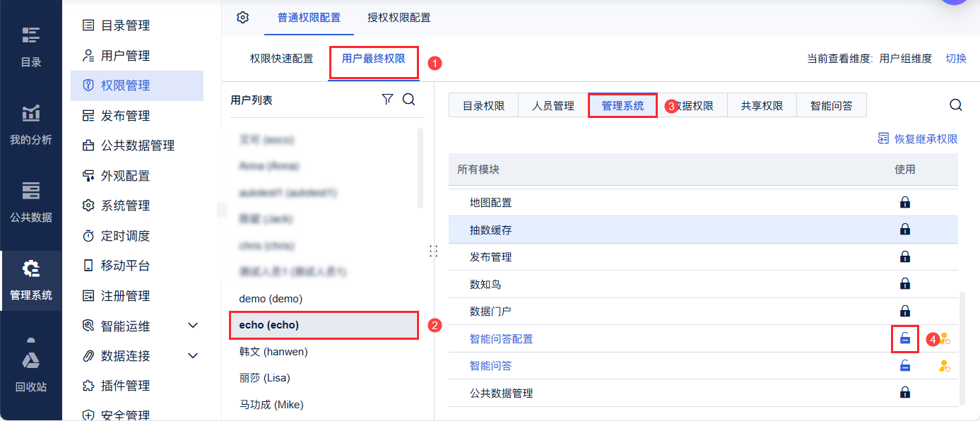The width and height of the screenshot is (980, 421).
Task: Open 我的分析 in the left navigation bar
Action: tap(31, 124)
